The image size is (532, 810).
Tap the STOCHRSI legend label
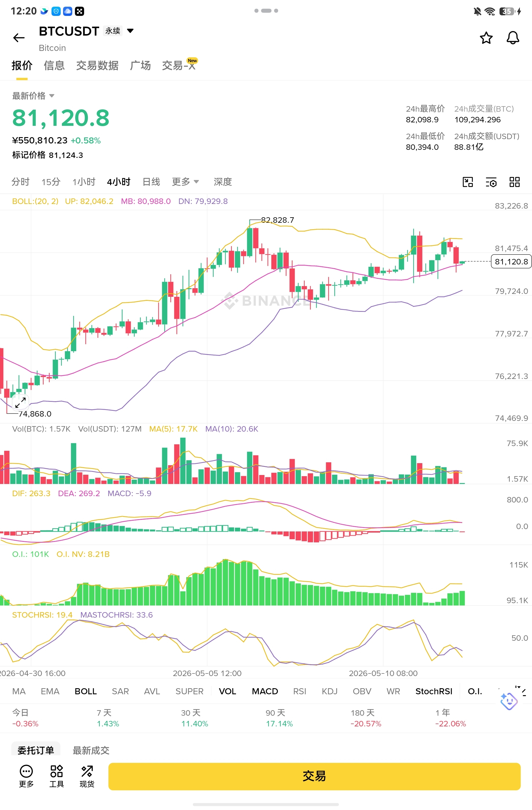(42, 615)
